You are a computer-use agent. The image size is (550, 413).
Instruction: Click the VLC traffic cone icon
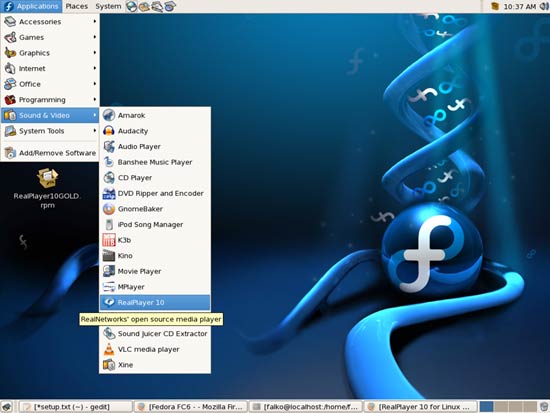click(109, 349)
